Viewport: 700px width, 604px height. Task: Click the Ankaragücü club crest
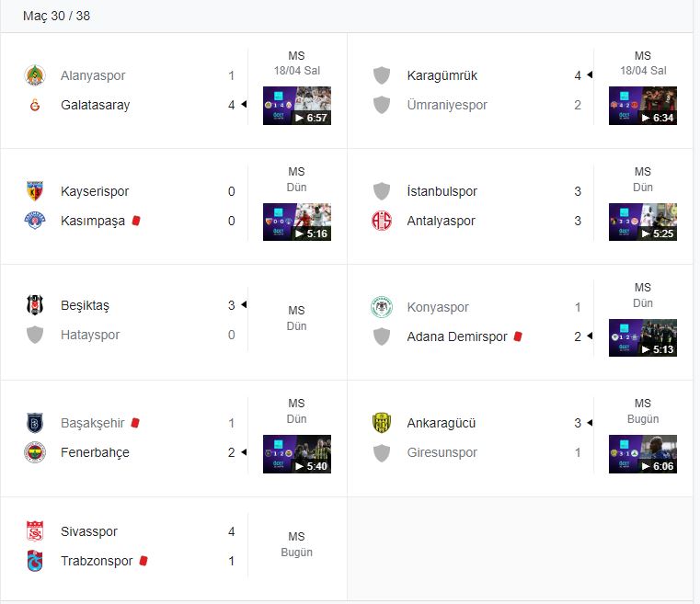pyautogui.click(x=381, y=423)
